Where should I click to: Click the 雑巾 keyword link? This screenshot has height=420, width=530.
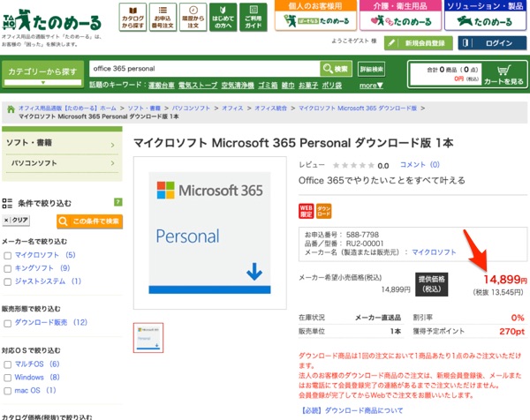tap(288, 86)
